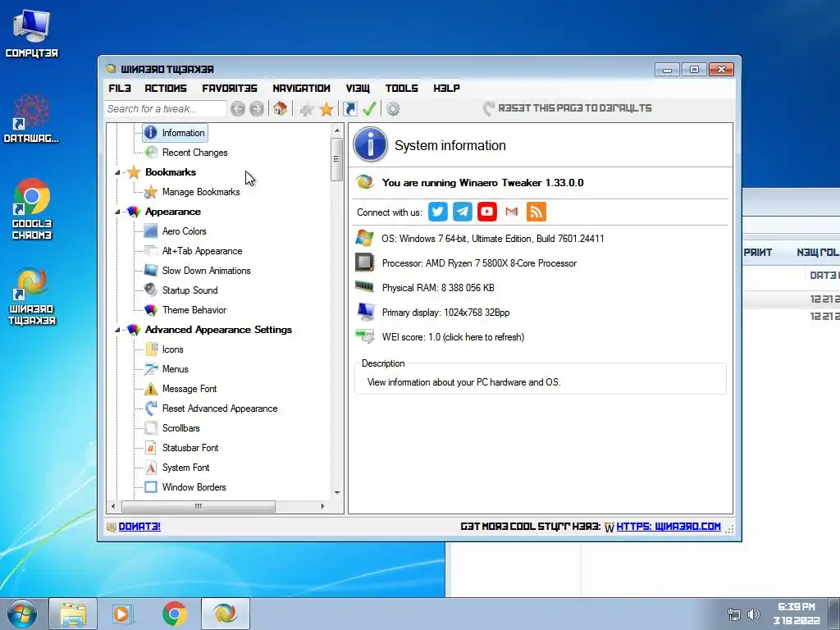Click the Message Font warning icon
This screenshot has height=630, width=840.
(x=151, y=388)
